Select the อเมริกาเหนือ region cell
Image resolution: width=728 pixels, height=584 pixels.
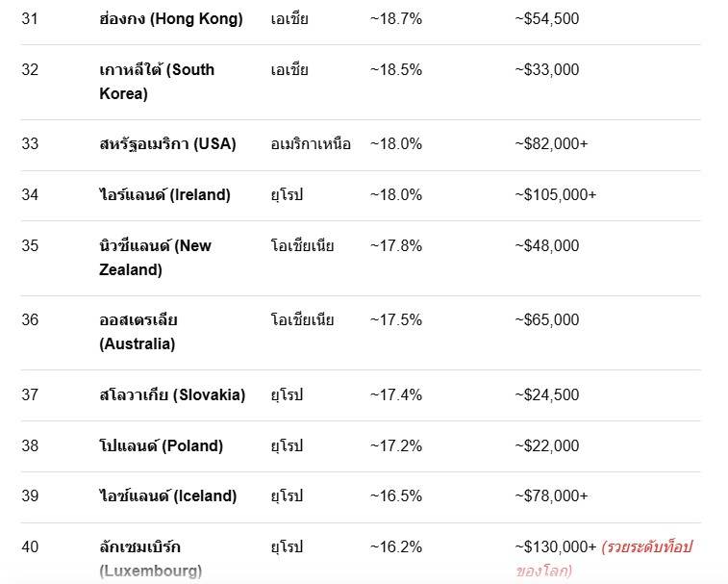(311, 144)
